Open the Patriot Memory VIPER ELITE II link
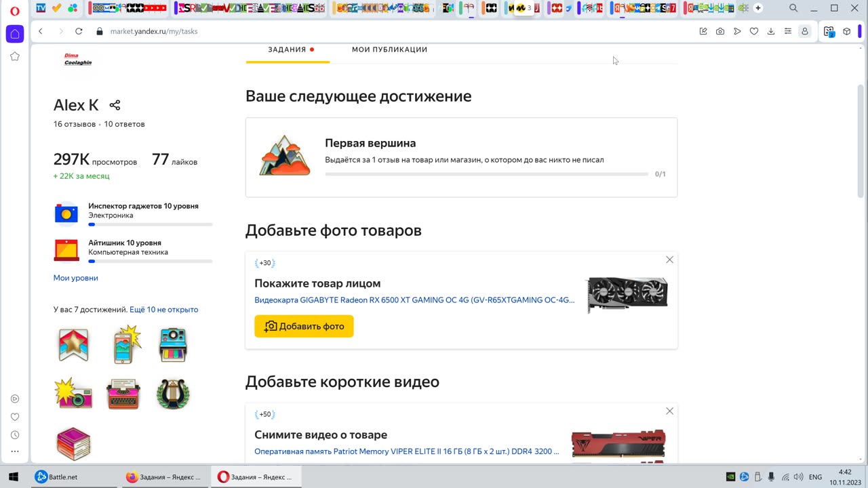Screen dimensions: 868x488 pyautogui.click(x=407, y=451)
